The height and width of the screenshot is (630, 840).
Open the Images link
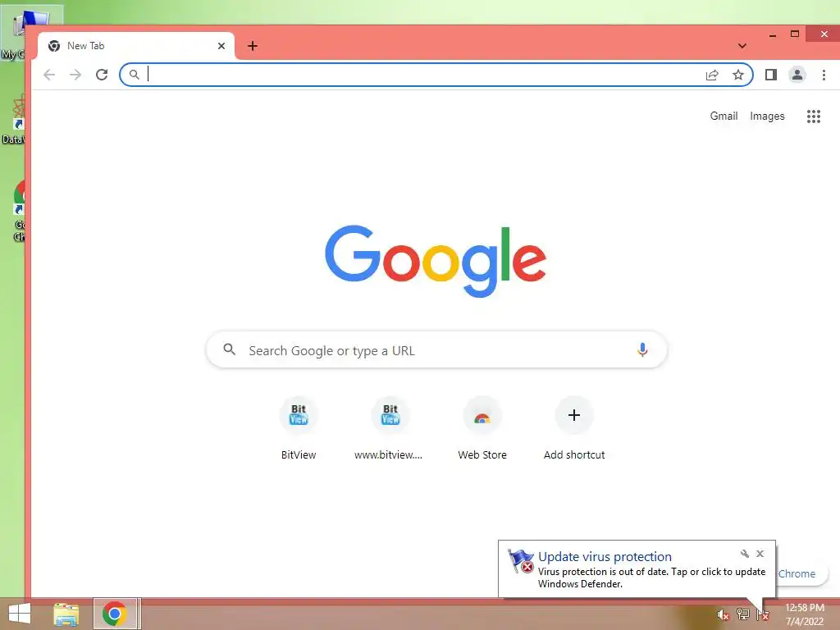pyautogui.click(x=767, y=116)
